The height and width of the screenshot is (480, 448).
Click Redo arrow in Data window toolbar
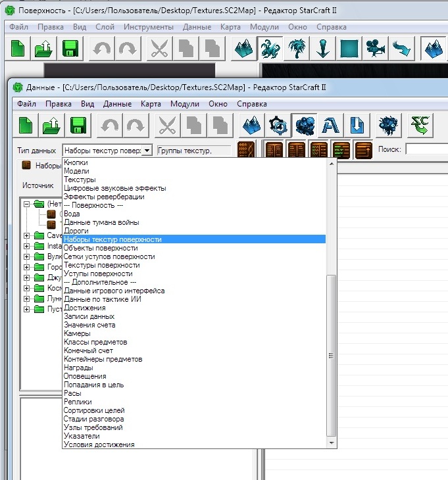pos(136,125)
